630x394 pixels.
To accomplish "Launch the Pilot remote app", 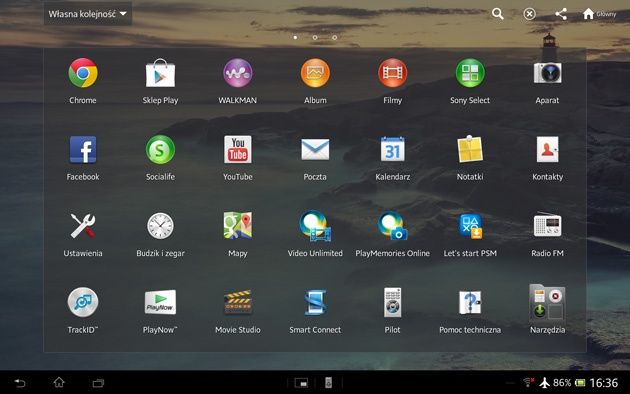I will point(393,302).
